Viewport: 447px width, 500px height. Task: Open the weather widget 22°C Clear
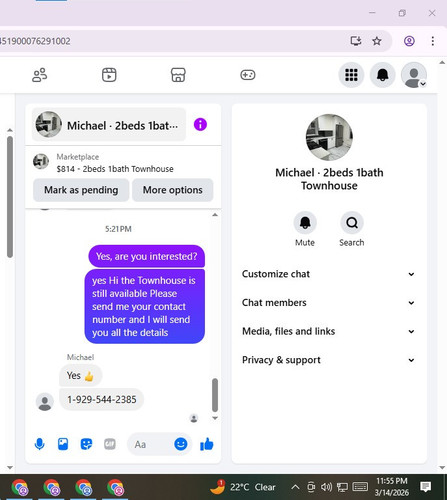[x=243, y=487]
